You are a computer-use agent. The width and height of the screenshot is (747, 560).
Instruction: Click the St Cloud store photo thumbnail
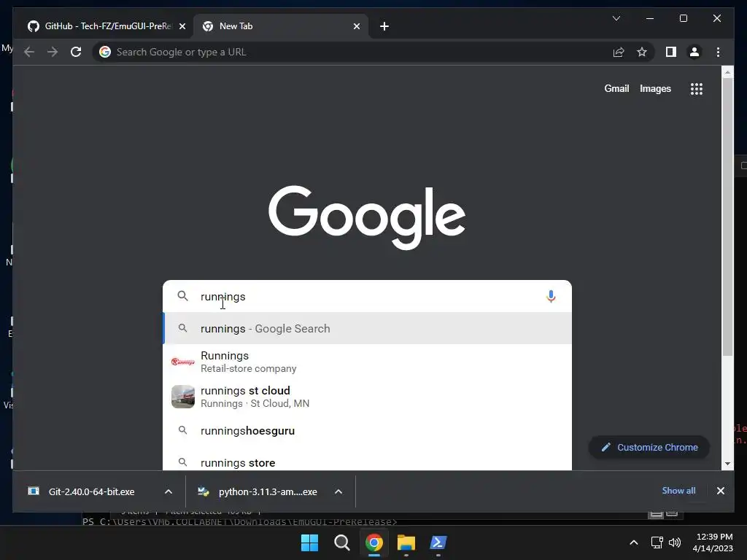183,397
